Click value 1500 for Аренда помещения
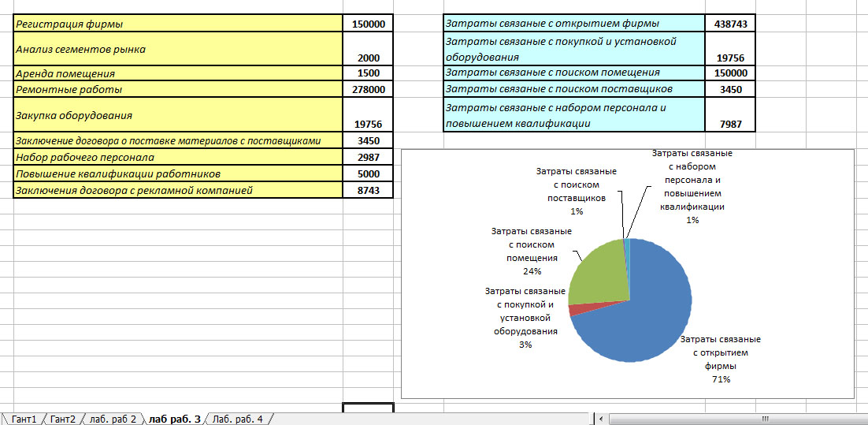Viewport: 868px width, 425px height. (368, 73)
